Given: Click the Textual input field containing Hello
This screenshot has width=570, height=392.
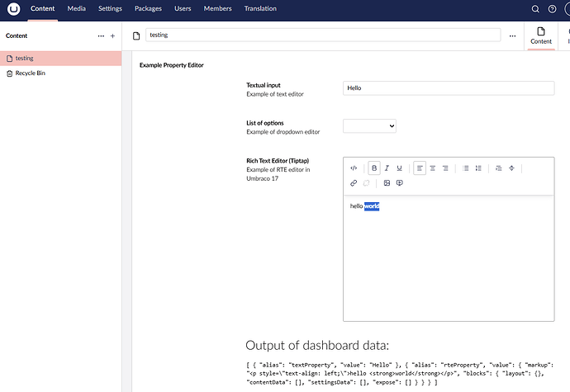Looking at the screenshot, I should (448, 87).
